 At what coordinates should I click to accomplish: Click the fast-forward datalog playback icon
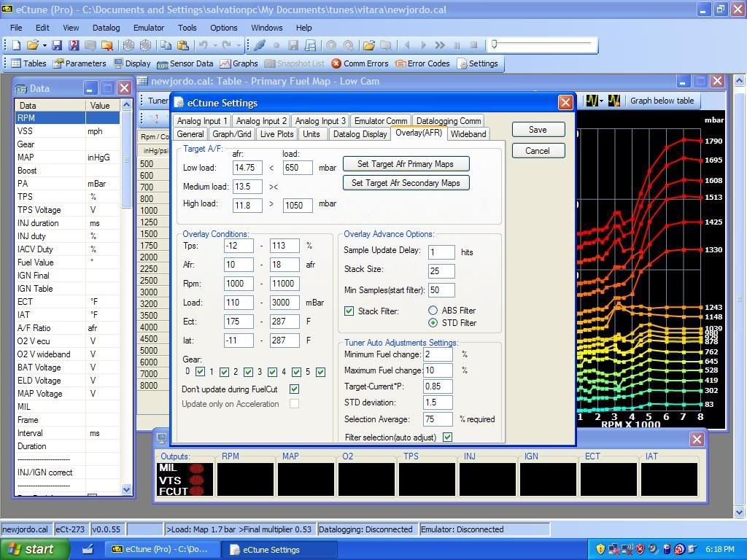(440, 45)
